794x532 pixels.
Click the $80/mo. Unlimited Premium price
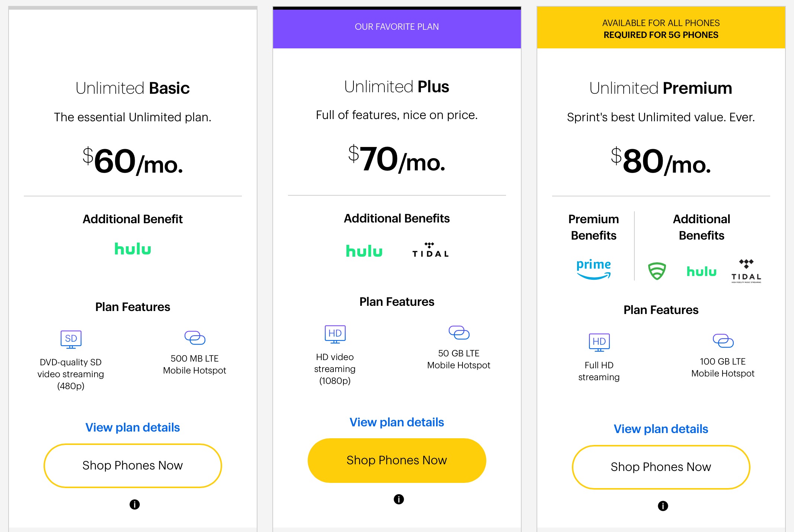pos(661,161)
